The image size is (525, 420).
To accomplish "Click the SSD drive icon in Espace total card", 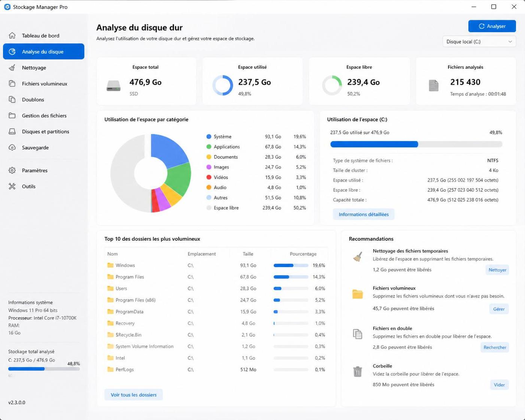I will (x=113, y=86).
